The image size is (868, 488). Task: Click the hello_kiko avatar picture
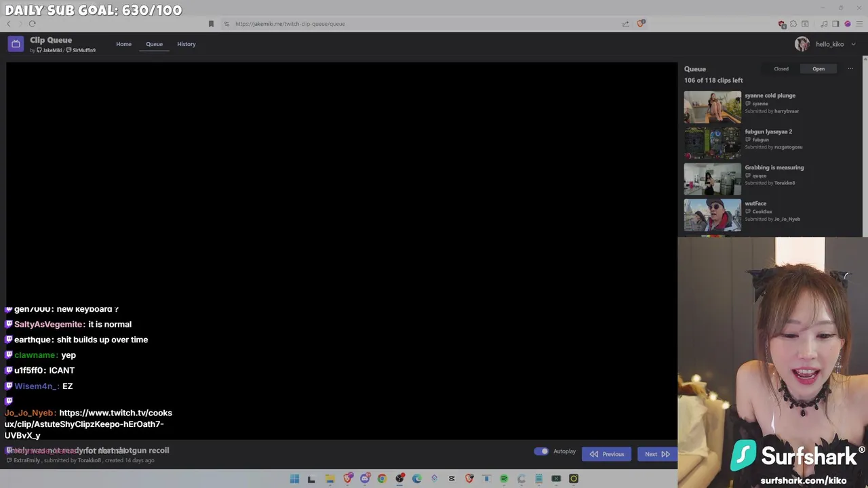tap(802, 44)
